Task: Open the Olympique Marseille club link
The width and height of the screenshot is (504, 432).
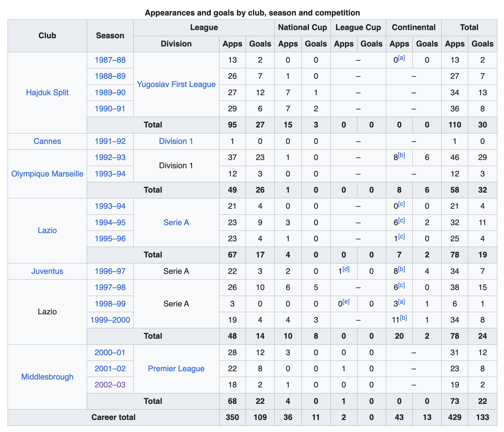Action: tap(47, 174)
